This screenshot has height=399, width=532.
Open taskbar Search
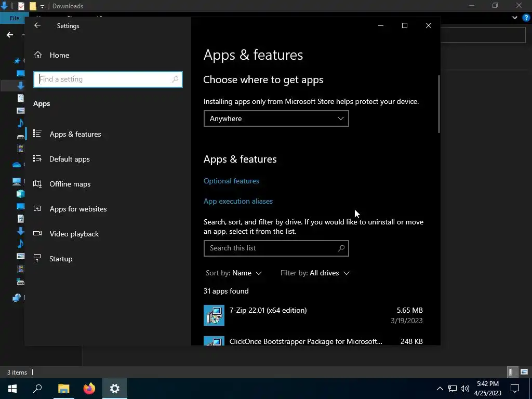point(37,389)
